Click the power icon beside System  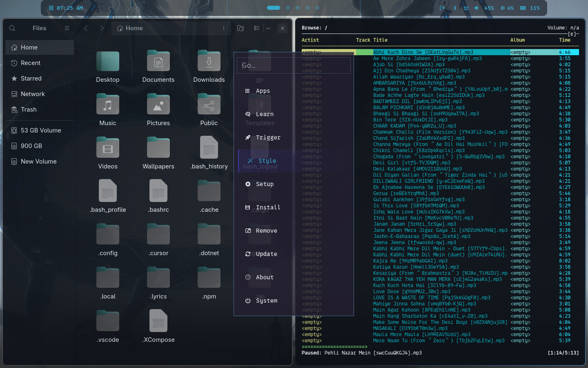click(248, 301)
